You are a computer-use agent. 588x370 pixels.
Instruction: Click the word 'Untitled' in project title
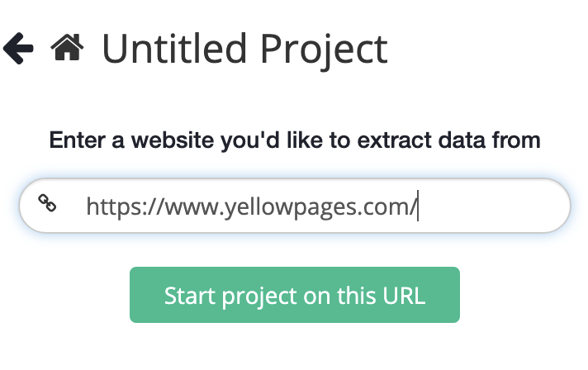174,49
